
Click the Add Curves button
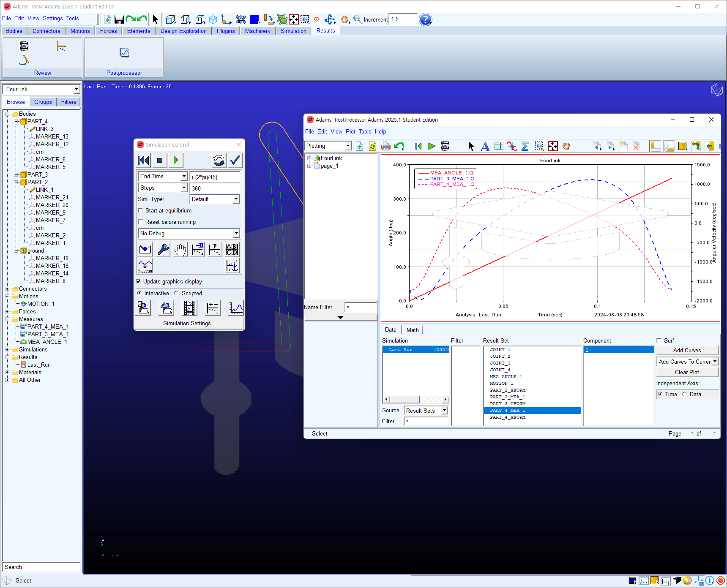click(x=687, y=350)
